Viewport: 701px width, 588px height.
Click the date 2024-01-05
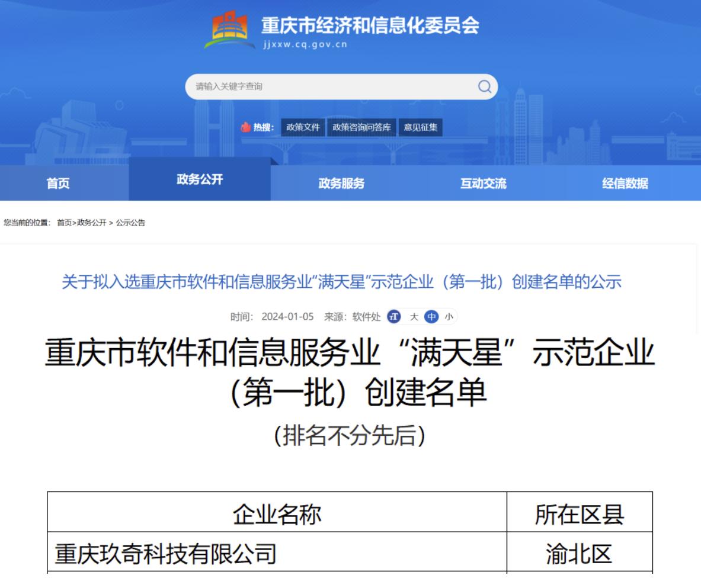click(287, 317)
